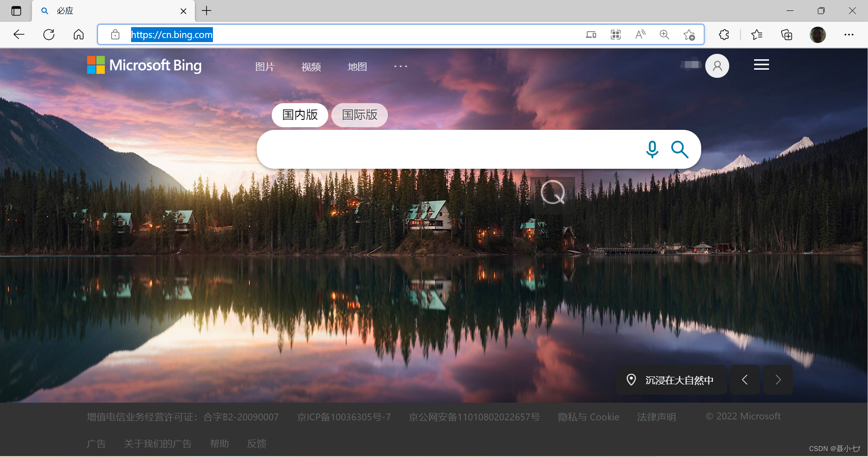Open 京公网安备11010802022657号 link
Screen dimensions: 868x457
tap(475, 417)
